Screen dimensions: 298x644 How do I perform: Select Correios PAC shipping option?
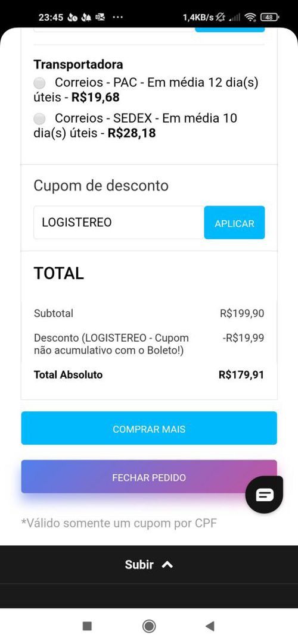[39, 83]
